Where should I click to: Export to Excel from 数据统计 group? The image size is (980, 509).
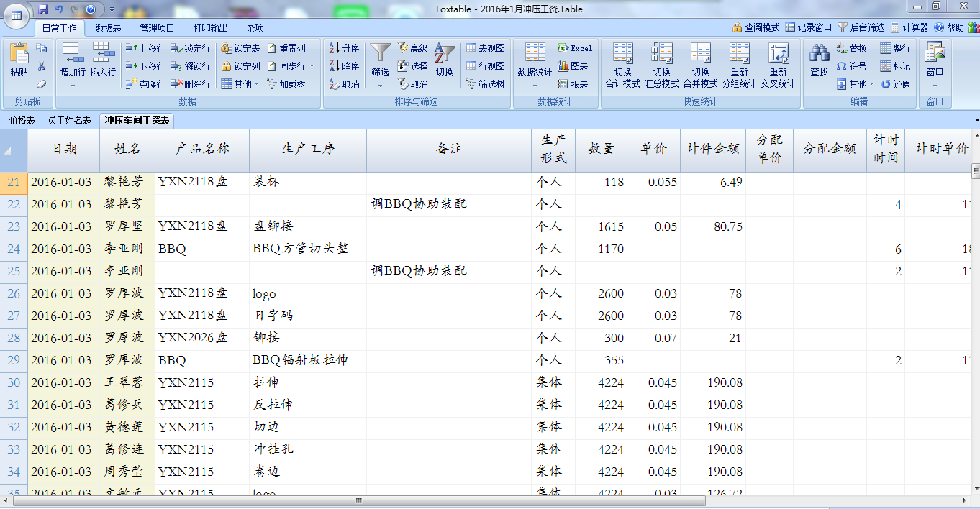click(x=575, y=48)
